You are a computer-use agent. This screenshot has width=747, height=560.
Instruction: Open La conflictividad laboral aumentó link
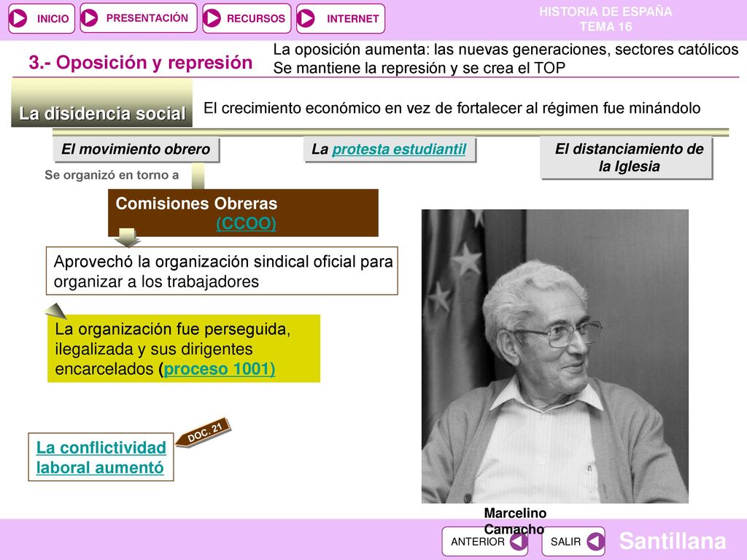coord(101,457)
